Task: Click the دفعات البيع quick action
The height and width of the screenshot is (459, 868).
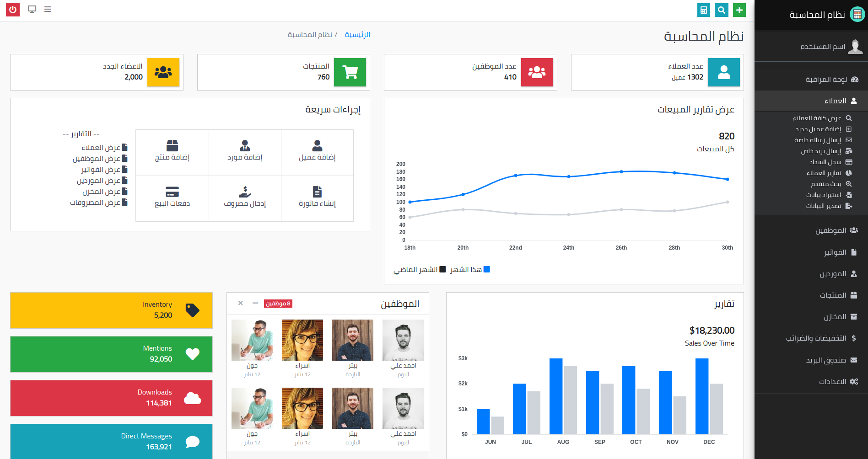Action: click(172, 198)
